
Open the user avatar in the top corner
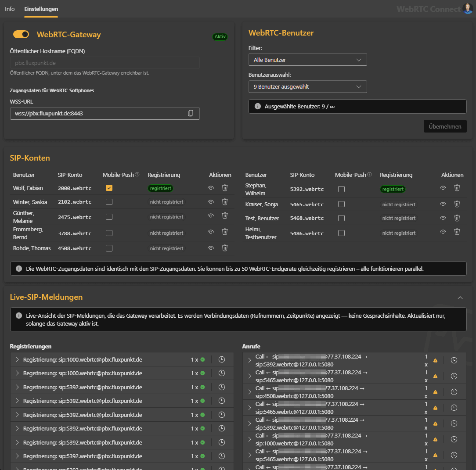[468, 8]
